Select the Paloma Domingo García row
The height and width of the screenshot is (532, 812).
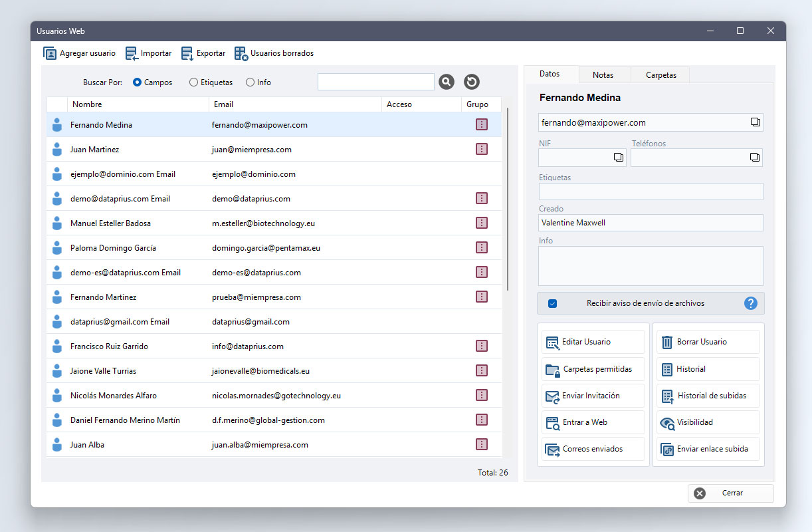tap(274, 247)
